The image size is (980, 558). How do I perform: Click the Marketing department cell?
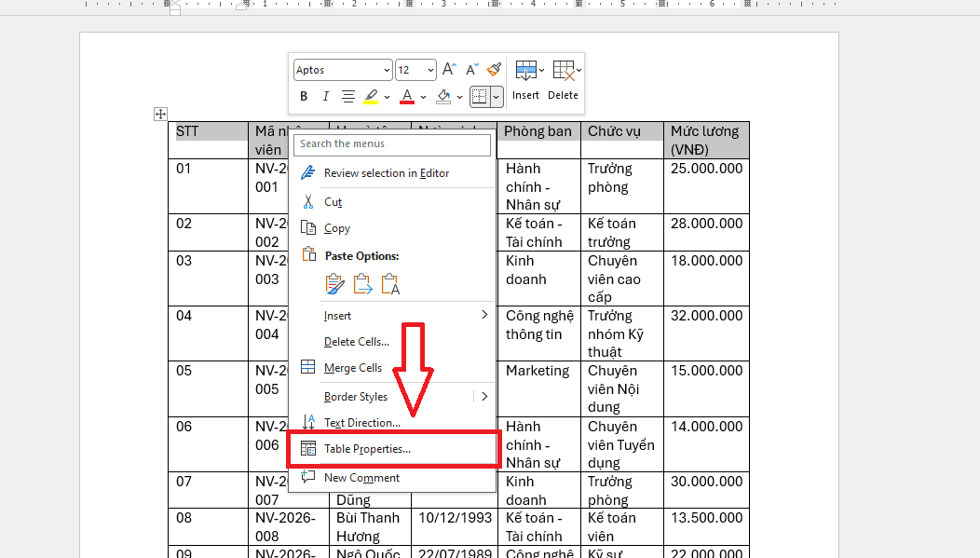click(x=538, y=388)
